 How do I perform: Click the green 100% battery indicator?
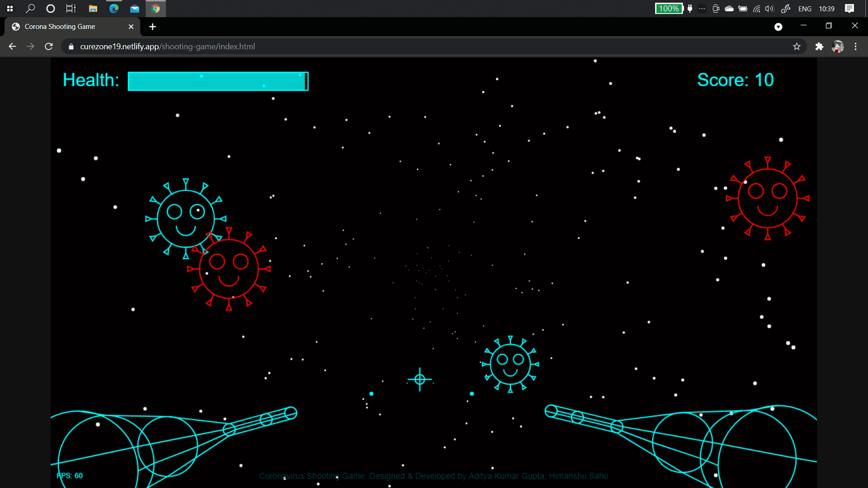(668, 8)
